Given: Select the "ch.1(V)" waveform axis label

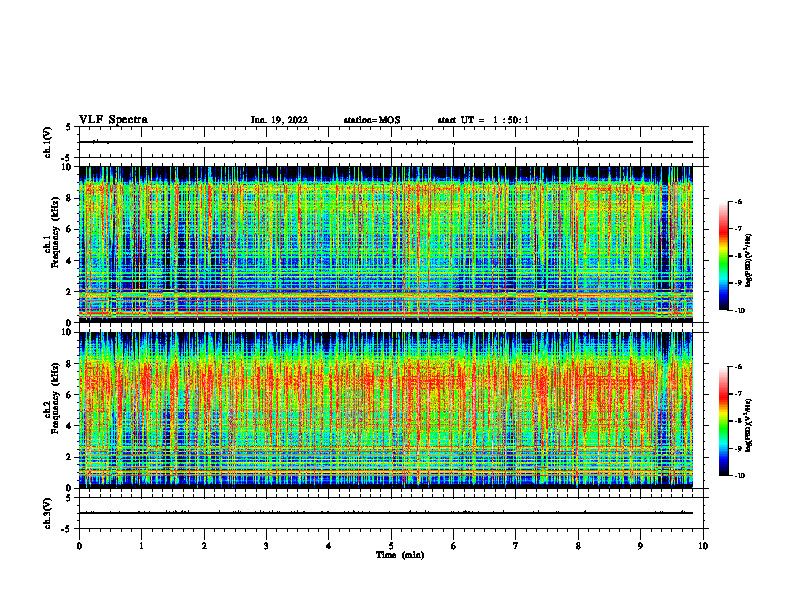Looking at the screenshot, I should pyautogui.click(x=48, y=142).
